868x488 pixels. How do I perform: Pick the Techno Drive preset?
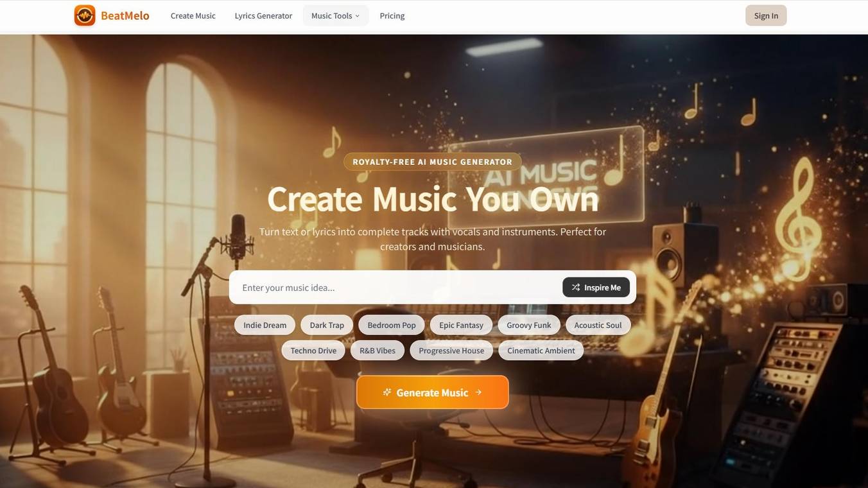[313, 351]
